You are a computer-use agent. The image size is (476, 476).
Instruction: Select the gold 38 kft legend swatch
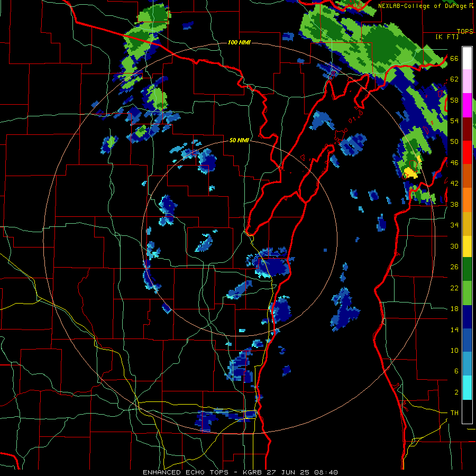pyautogui.click(x=467, y=224)
